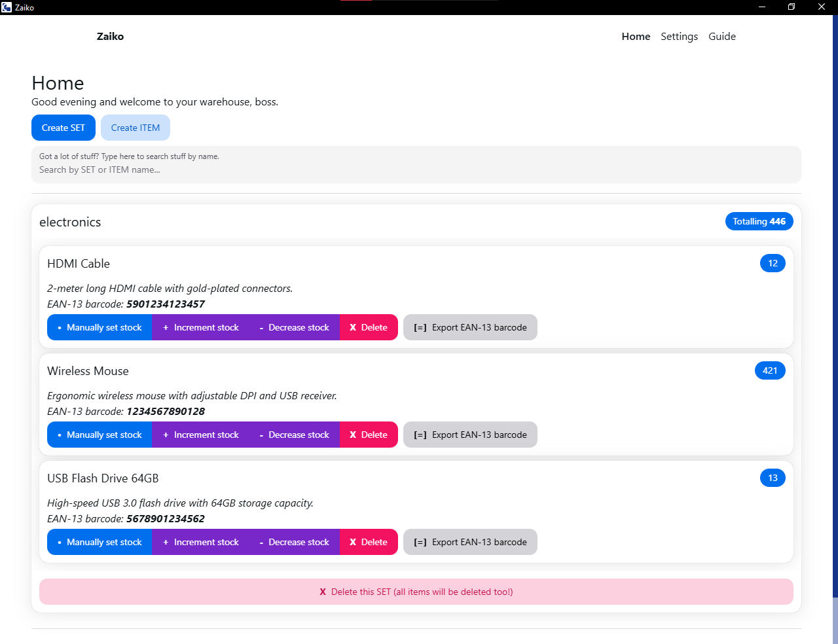The height and width of the screenshot is (644, 838).
Task: Delete the HDMI Cable item
Action: point(369,327)
